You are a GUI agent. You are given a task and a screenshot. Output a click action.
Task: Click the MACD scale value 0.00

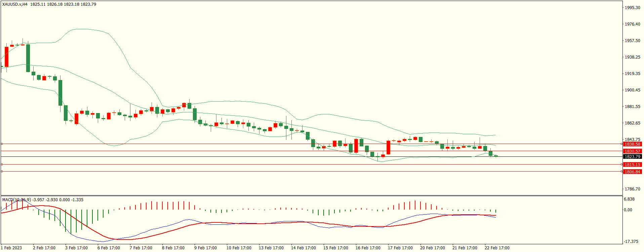[x=628, y=210]
